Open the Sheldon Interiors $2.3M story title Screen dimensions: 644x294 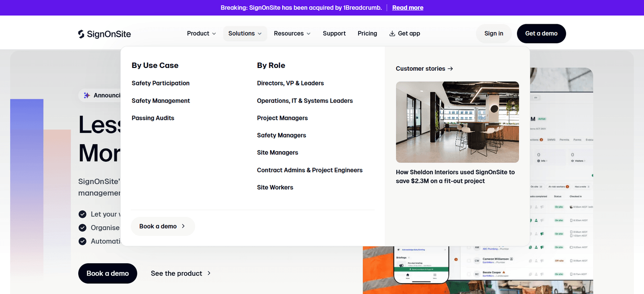point(455,176)
